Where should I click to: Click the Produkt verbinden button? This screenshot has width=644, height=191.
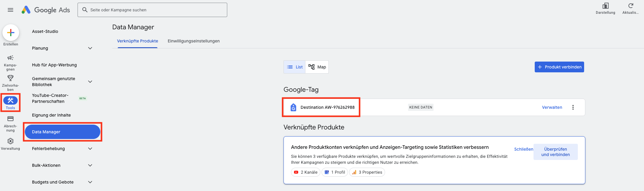[x=559, y=67]
